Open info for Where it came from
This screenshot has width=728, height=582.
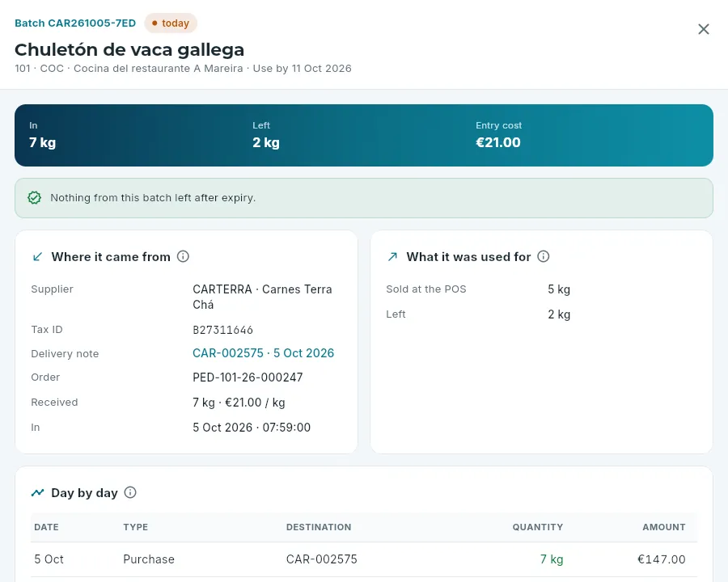pyautogui.click(x=184, y=256)
